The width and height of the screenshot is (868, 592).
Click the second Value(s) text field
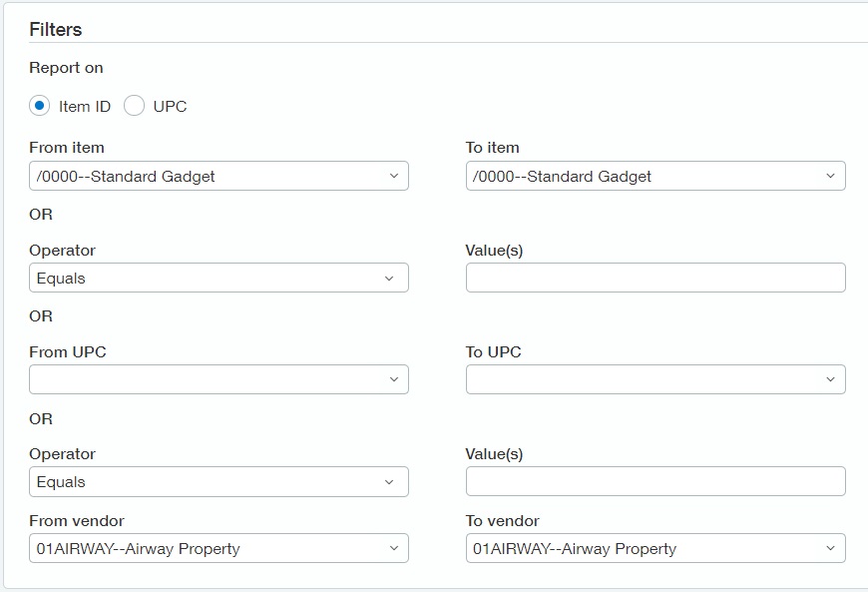pyautogui.click(x=655, y=482)
